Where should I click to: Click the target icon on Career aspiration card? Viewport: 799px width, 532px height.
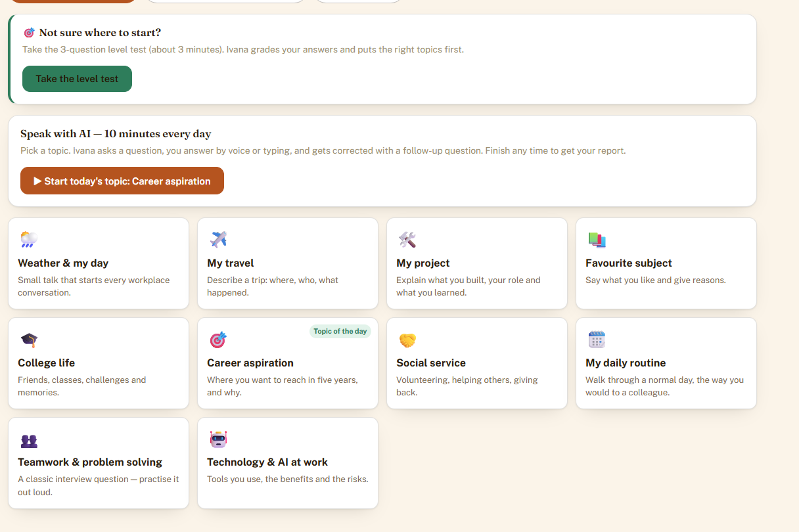(218, 340)
